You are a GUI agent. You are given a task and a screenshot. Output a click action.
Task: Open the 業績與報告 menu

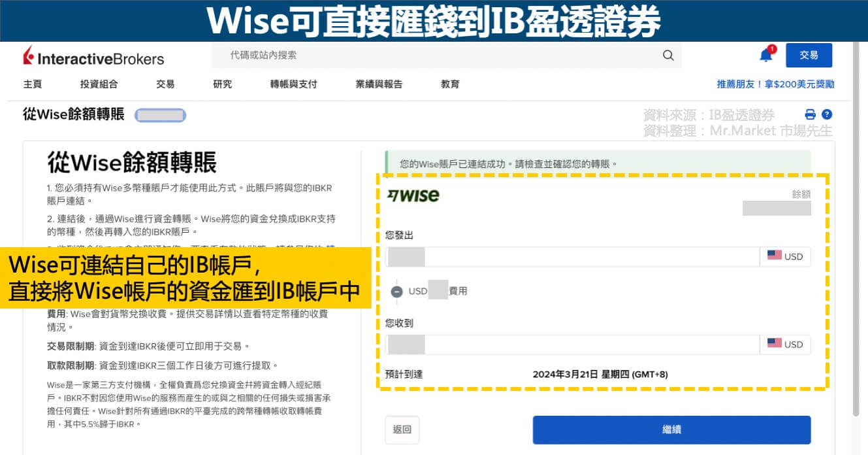pos(379,84)
